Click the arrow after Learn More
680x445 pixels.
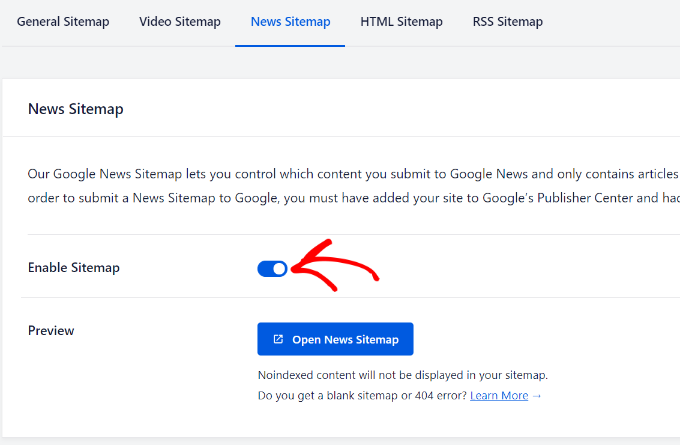(x=537, y=395)
